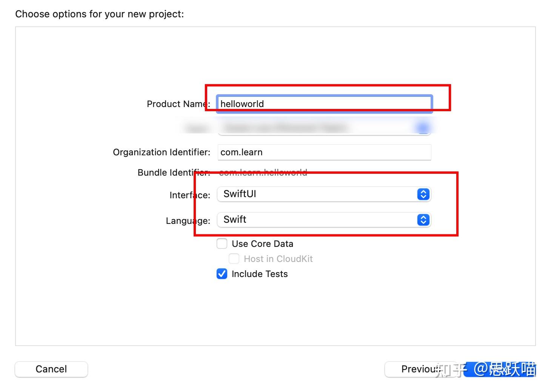The height and width of the screenshot is (392, 551).
Task: Click the Use Core Data label text
Action: 262,244
